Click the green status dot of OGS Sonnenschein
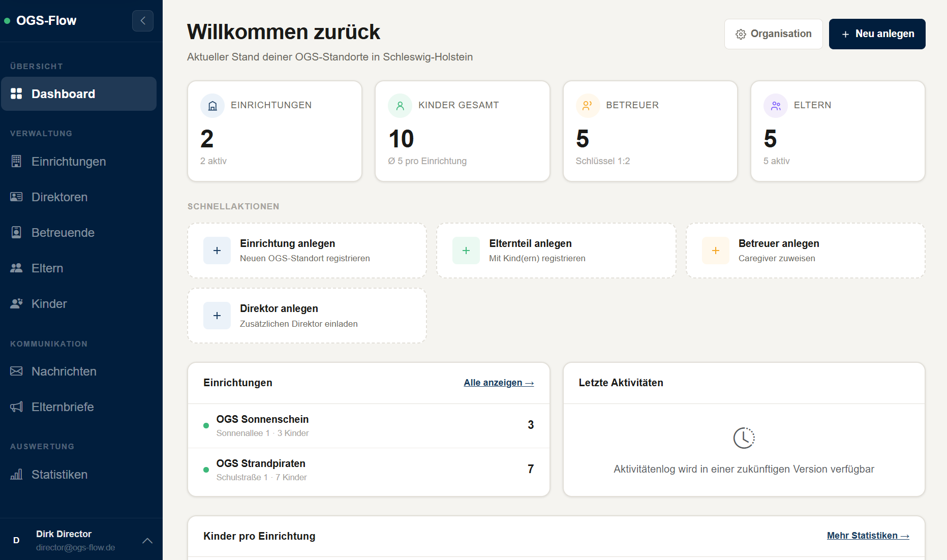947x560 pixels. coord(206,426)
